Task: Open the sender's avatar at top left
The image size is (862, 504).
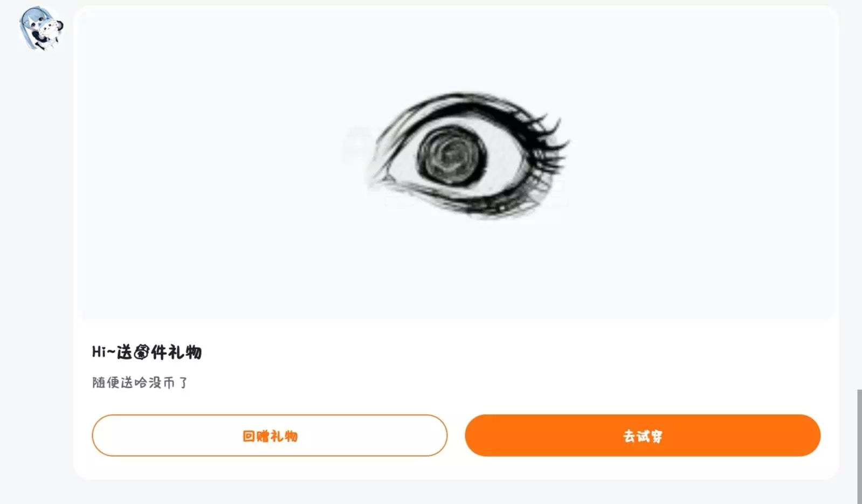Action: click(41, 28)
